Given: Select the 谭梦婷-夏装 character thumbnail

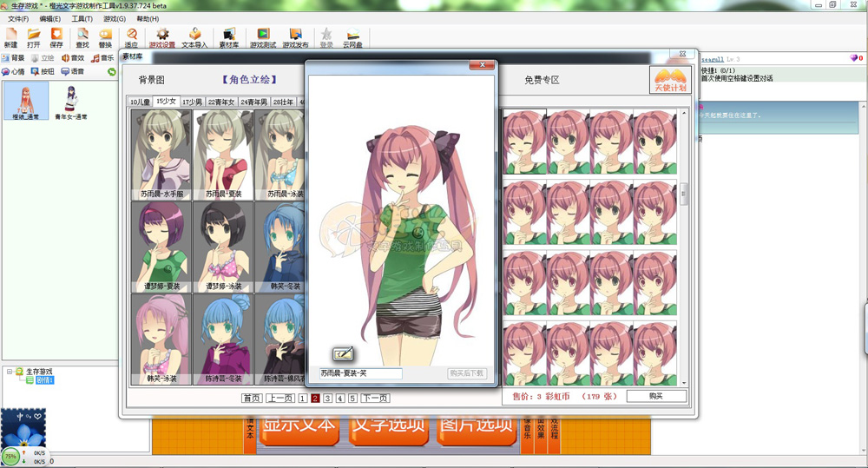Looking at the screenshot, I should point(161,247).
